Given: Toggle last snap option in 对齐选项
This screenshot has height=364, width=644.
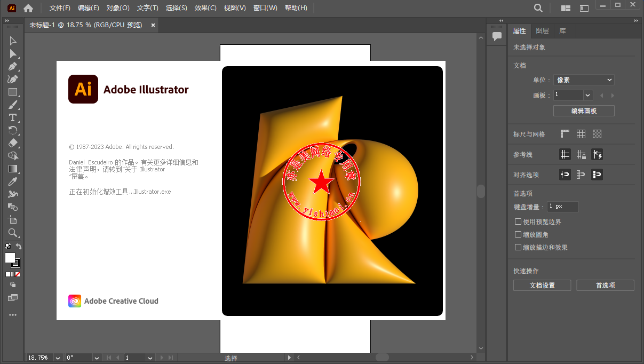Looking at the screenshot, I should (597, 175).
